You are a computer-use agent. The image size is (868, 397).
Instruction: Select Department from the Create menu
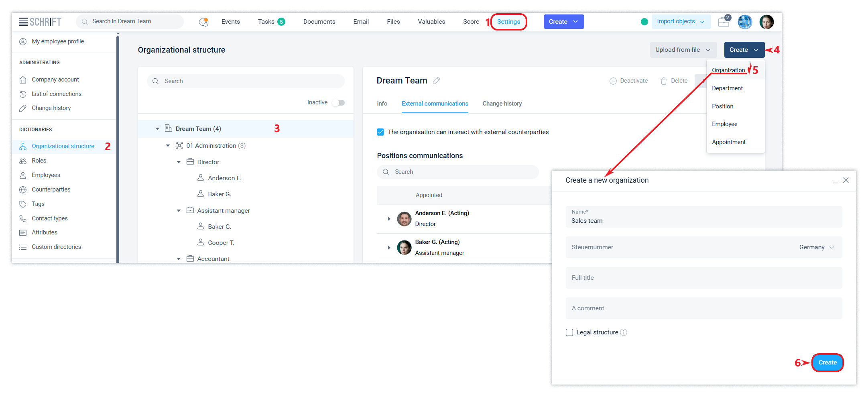point(727,88)
